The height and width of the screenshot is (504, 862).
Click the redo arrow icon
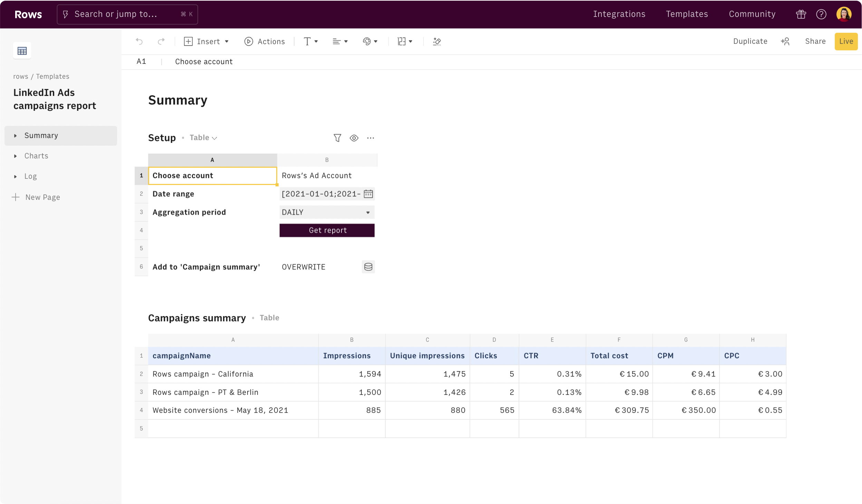pos(161,41)
